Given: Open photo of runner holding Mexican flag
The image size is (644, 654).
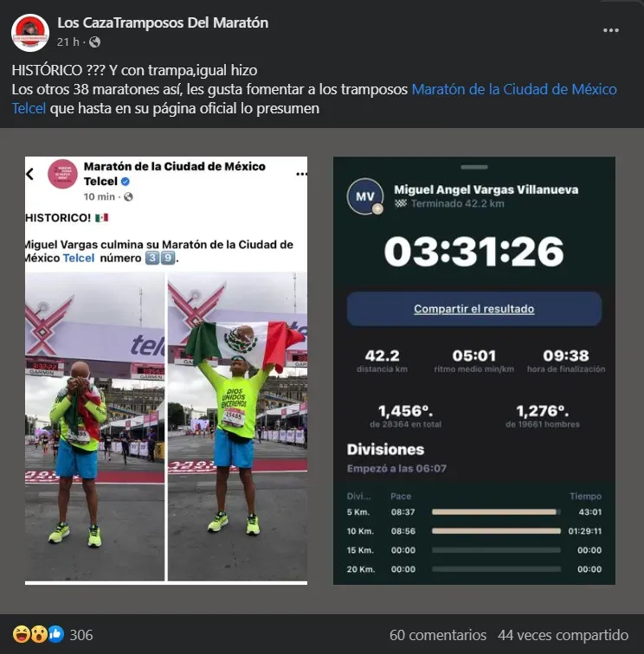Looking at the screenshot, I should tap(237, 426).
